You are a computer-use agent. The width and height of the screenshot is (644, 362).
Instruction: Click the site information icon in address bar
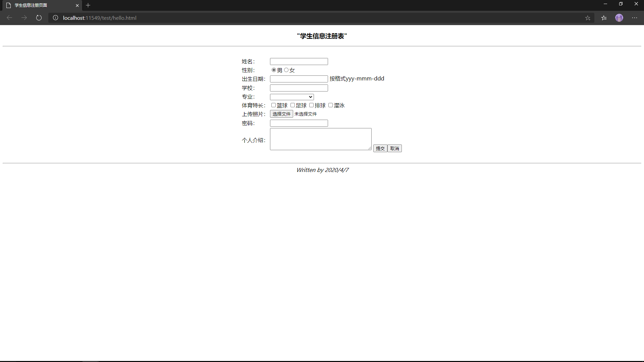click(56, 18)
